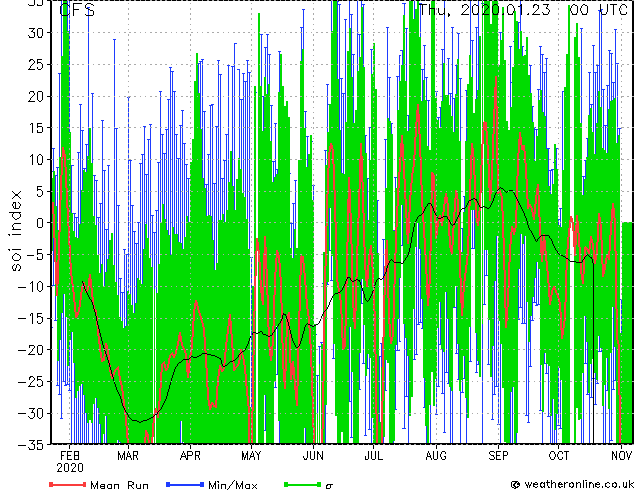Click the year 2020 below FEB
The width and height of the screenshot is (634, 490).
pyautogui.click(x=70, y=468)
